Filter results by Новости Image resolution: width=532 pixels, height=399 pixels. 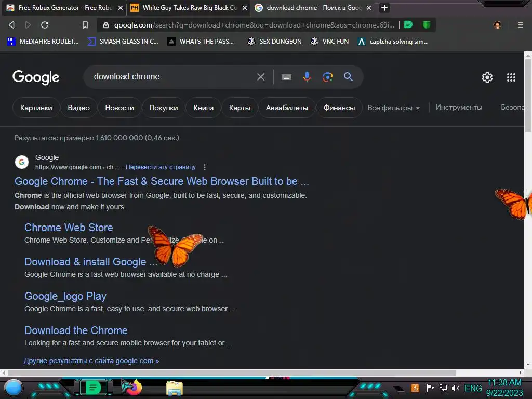pyautogui.click(x=119, y=108)
